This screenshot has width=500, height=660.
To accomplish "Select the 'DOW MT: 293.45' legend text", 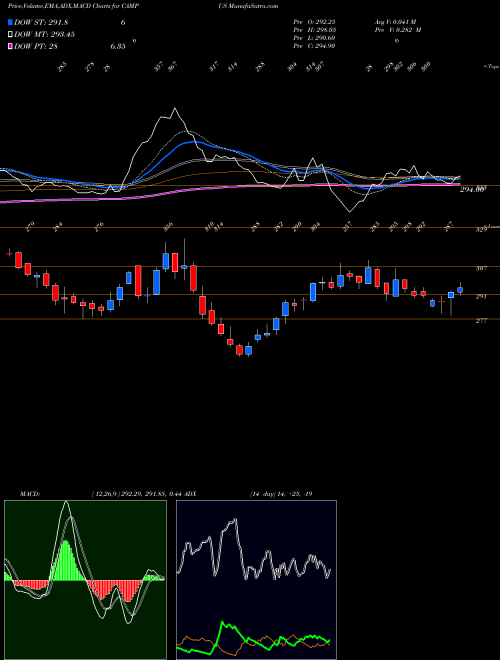I will pyautogui.click(x=45, y=34).
